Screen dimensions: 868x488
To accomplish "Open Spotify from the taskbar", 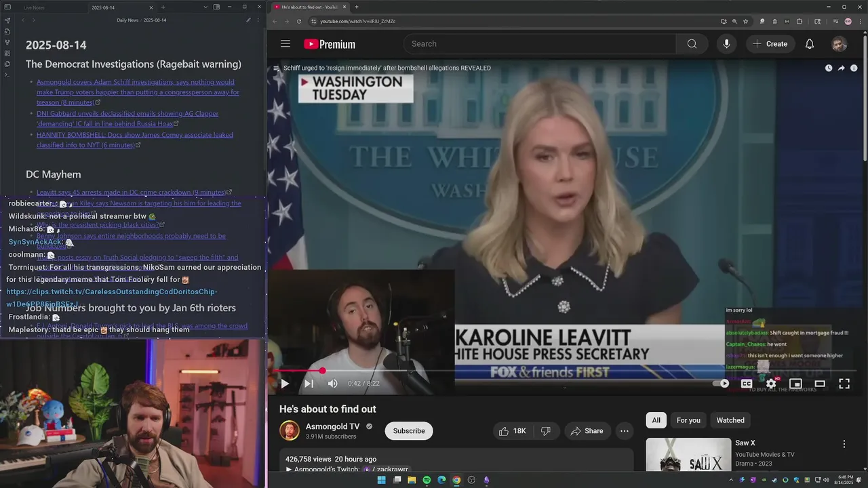I will [427, 480].
